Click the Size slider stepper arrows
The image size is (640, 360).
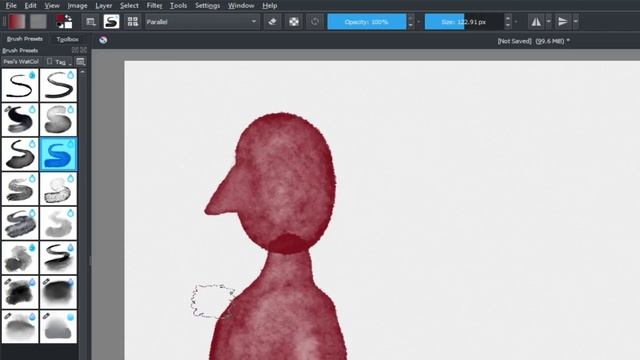[x=508, y=22]
